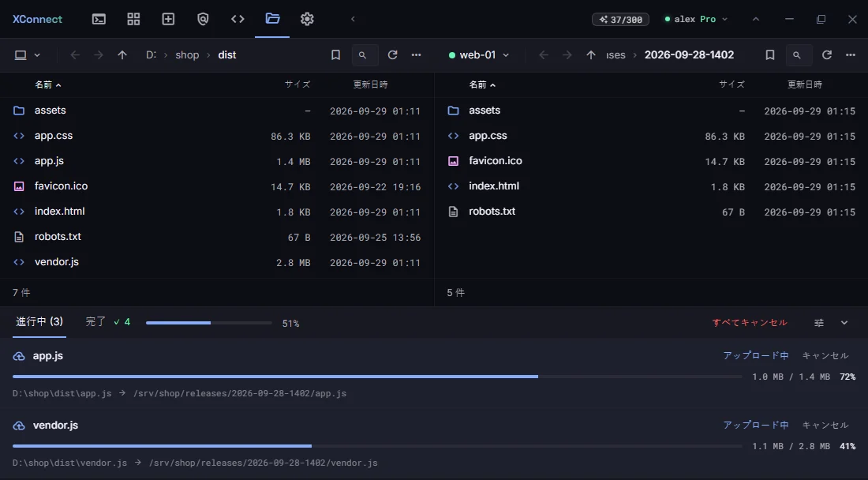Click the app.js upload cloud icon
Screen dimensions: 868x480
pyautogui.click(x=19, y=356)
